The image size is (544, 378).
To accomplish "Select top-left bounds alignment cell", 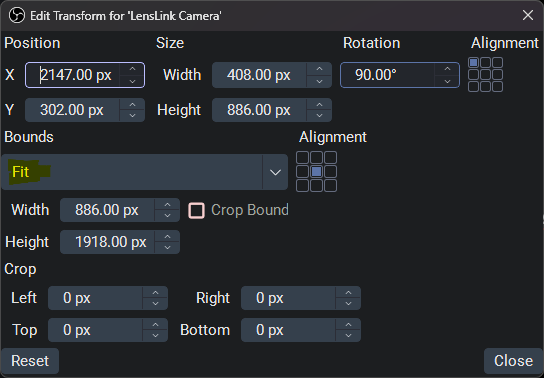I will [x=303, y=157].
